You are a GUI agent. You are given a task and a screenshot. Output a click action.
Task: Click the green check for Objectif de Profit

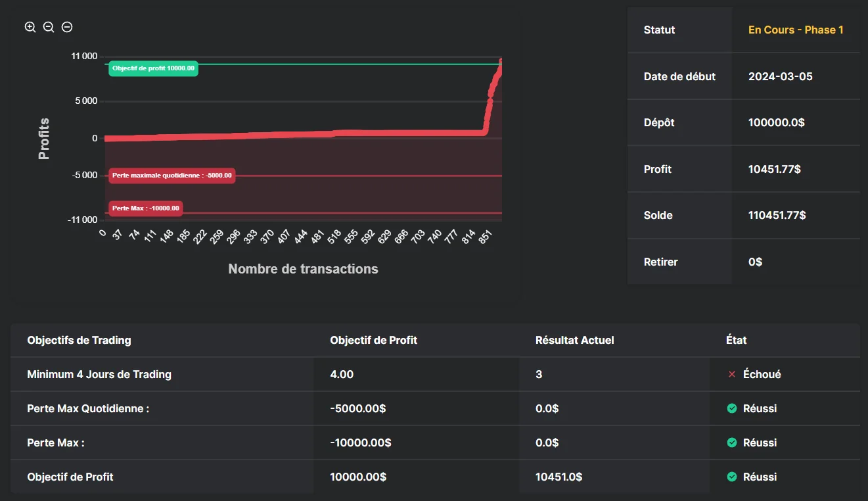point(731,477)
